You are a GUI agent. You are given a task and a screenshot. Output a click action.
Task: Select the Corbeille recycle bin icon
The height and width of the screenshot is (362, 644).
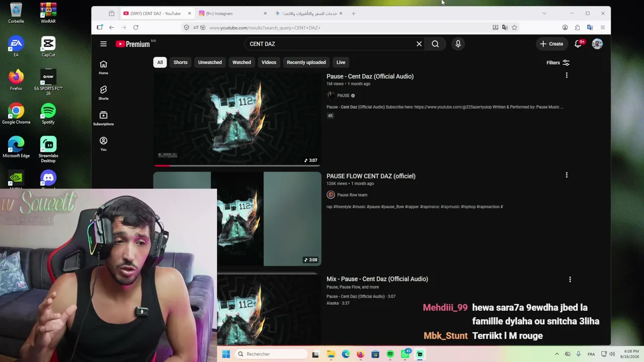(16, 13)
